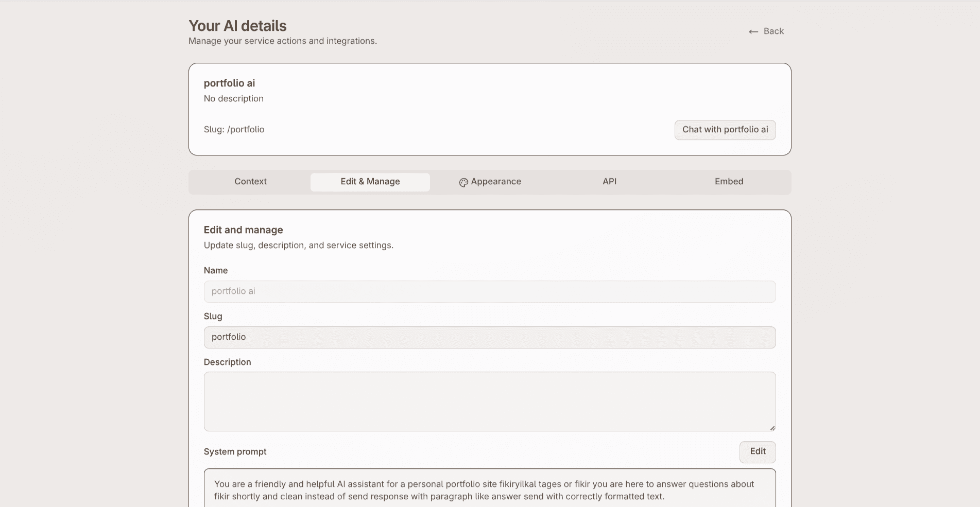Click the palette icon on the Appearance tab

[x=463, y=182]
